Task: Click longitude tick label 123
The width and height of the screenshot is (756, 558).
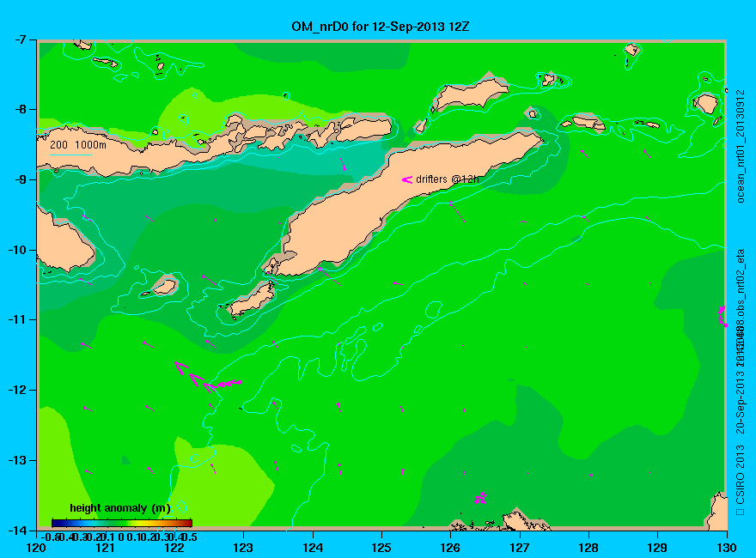Action: (x=243, y=548)
